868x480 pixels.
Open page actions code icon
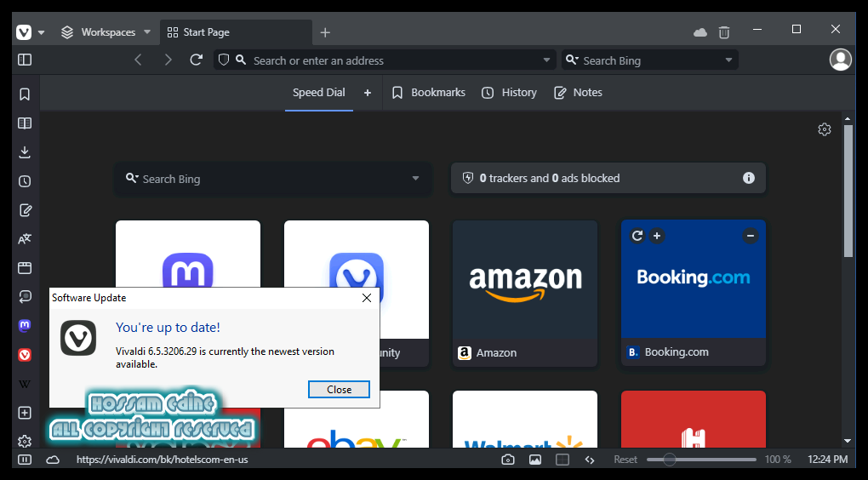coord(590,460)
